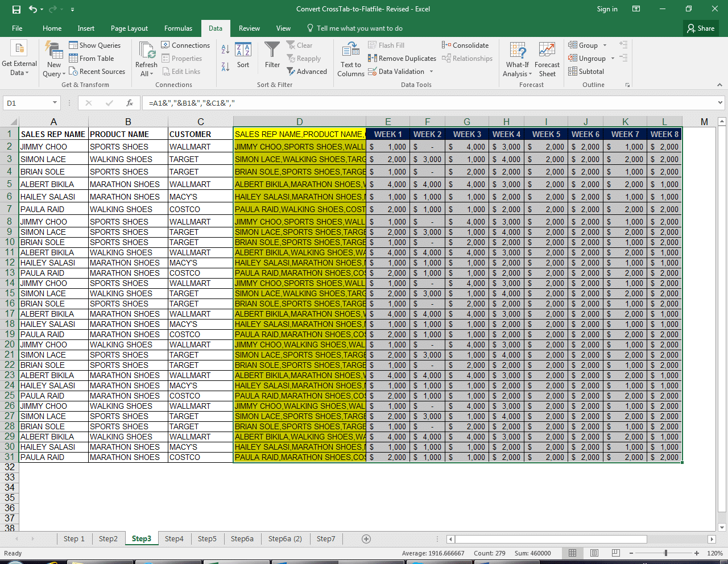Viewport: 728px width, 564px height.
Task: Click zoom level 120%
Action: click(x=715, y=553)
